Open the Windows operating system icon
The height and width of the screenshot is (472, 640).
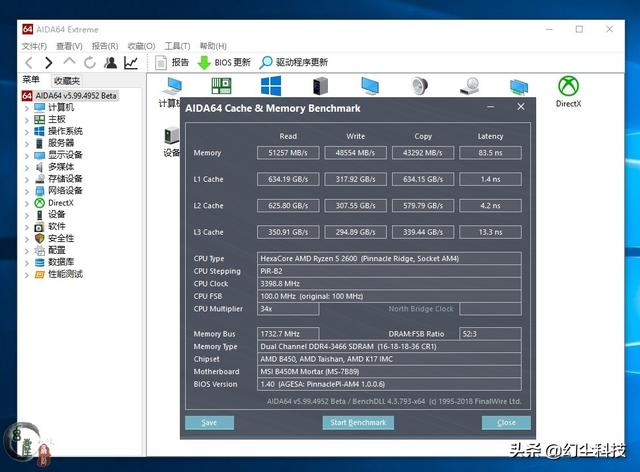pyautogui.click(x=271, y=86)
